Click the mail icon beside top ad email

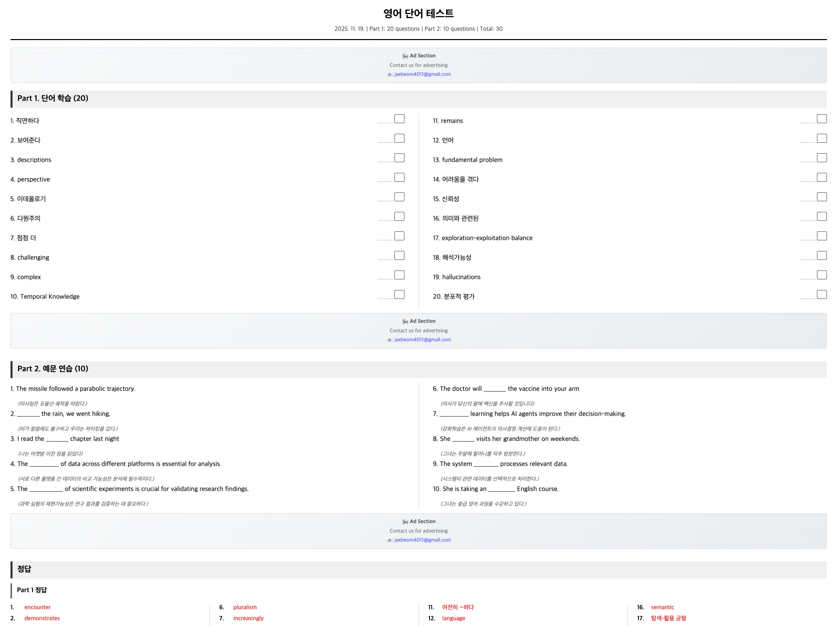389,75
